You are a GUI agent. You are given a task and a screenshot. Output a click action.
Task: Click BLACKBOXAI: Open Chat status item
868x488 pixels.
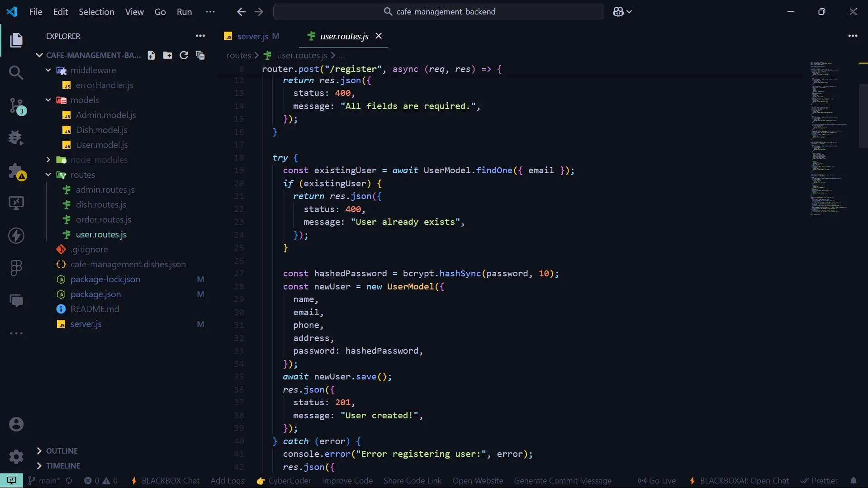click(x=739, y=481)
